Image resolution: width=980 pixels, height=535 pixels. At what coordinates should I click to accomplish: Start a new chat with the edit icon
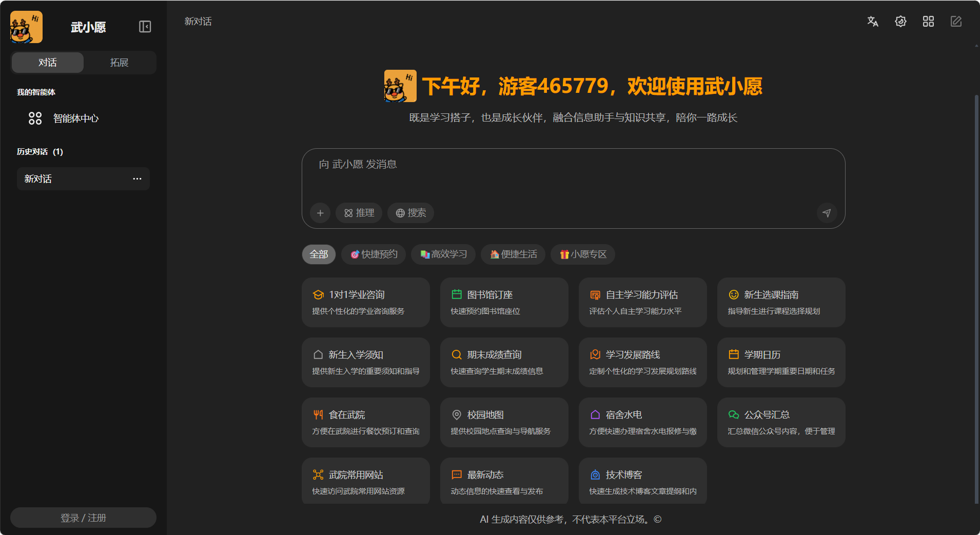click(x=956, y=22)
